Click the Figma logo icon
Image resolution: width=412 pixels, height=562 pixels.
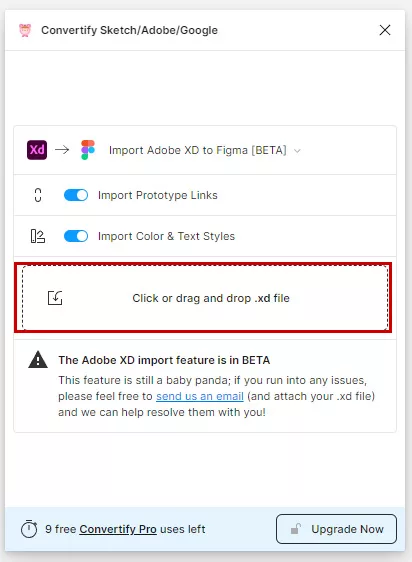(88, 150)
